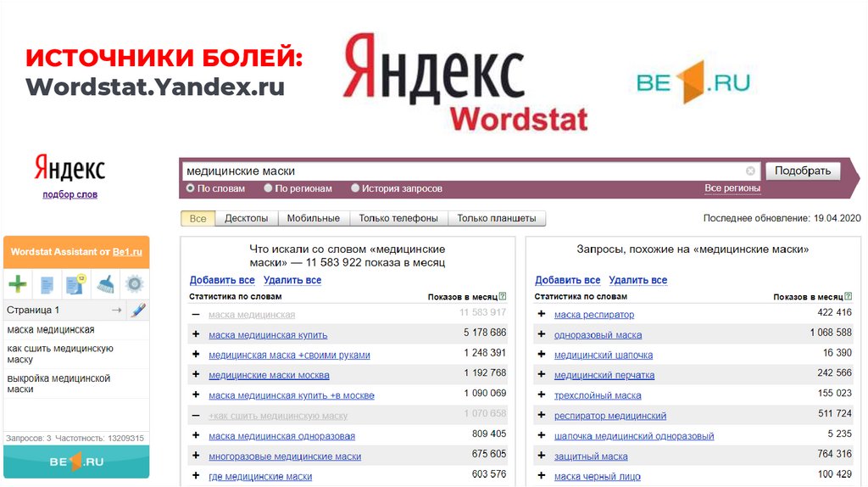
Task: Click left column Удалить все link
Action: pyautogui.click(x=292, y=280)
